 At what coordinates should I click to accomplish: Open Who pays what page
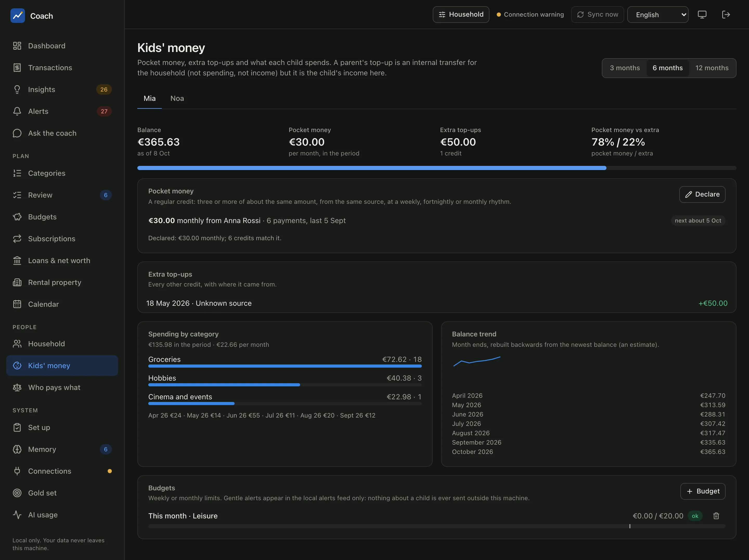[62, 387]
